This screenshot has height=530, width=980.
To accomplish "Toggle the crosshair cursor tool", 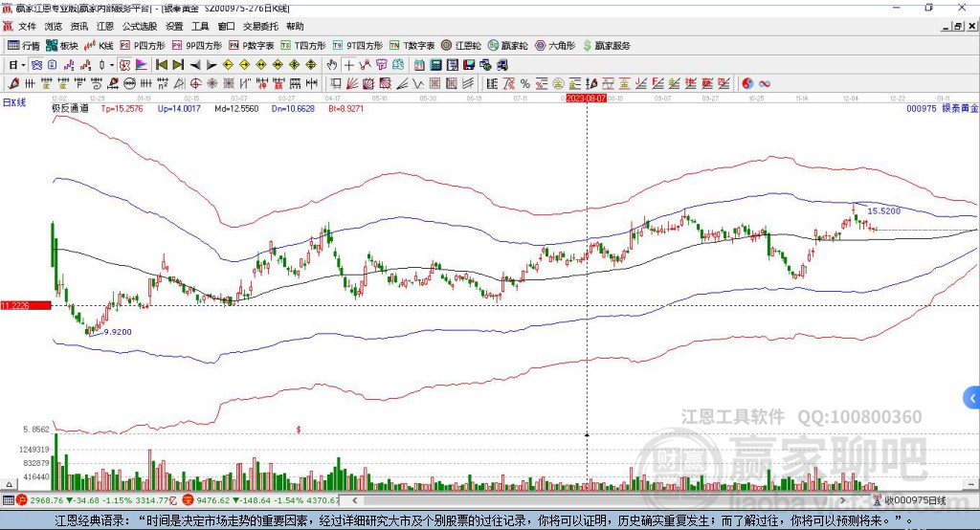I will pyautogui.click(x=348, y=65).
